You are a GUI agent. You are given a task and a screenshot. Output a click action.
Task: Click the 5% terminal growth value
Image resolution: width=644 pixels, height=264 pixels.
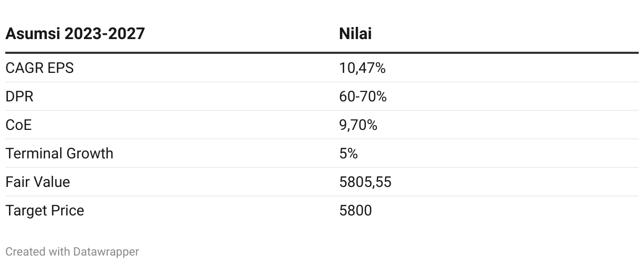348,154
